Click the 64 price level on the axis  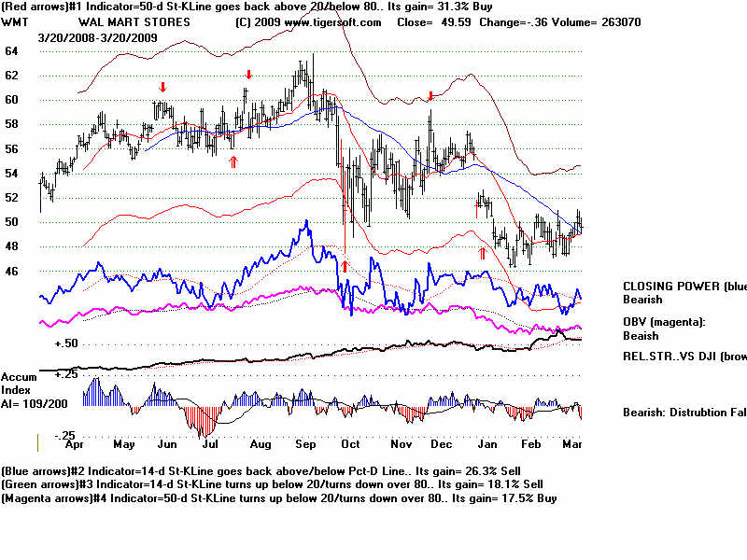pyautogui.click(x=11, y=51)
